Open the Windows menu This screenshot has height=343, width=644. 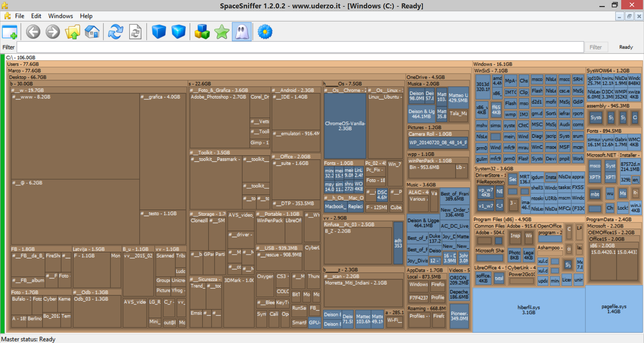point(60,16)
